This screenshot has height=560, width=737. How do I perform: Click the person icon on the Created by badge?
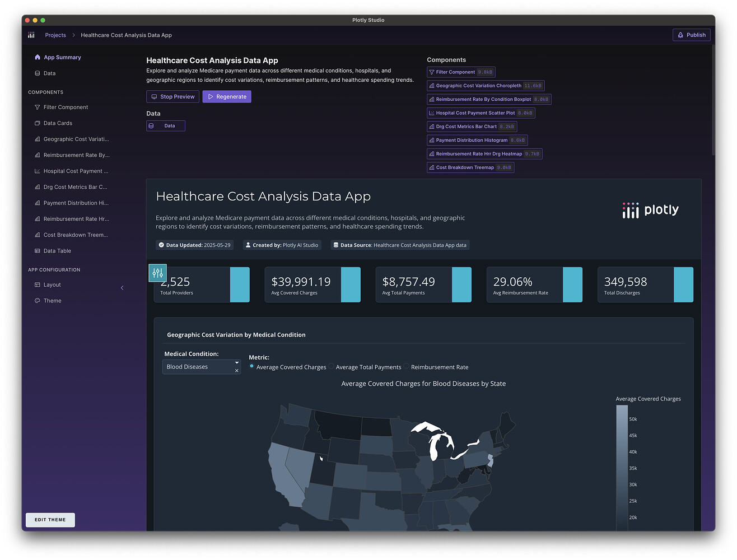coord(248,245)
